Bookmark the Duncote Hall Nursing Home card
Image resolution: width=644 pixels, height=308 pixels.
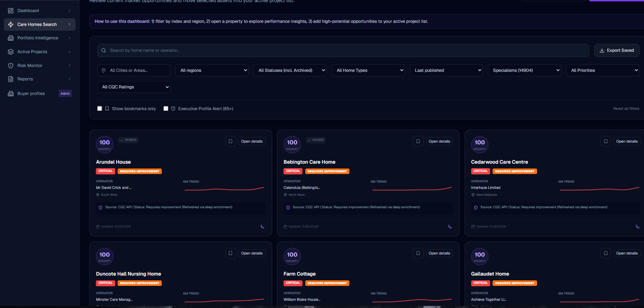pyautogui.click(x=230, y=253)
